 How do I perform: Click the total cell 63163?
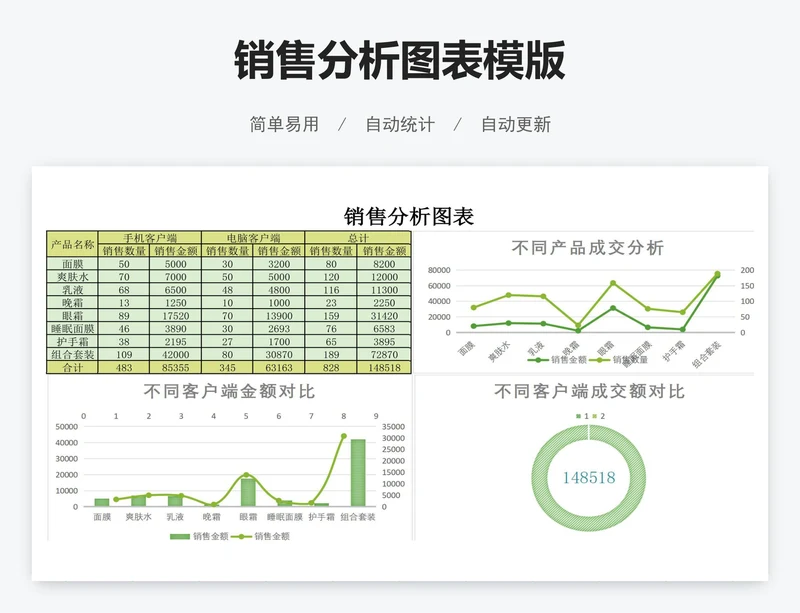click(x=279, y=367)
